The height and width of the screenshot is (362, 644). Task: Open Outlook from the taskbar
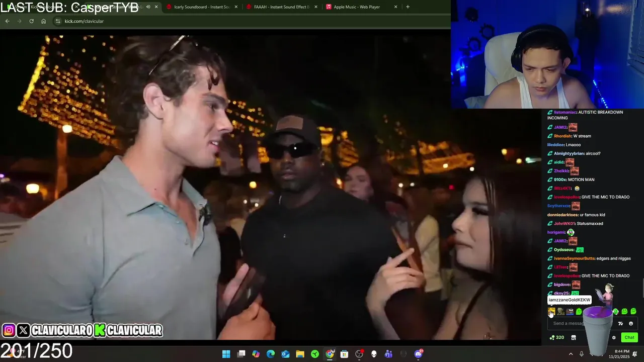(x=285, y=354)
